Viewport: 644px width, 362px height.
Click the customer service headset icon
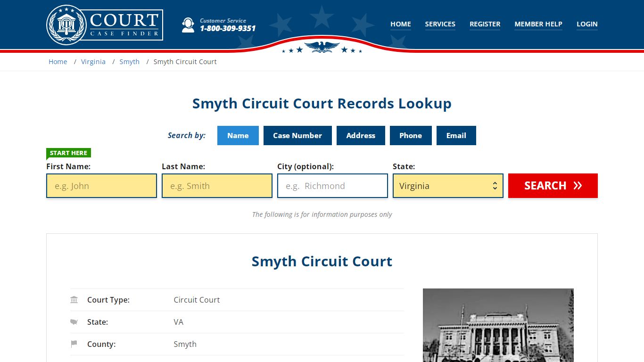(x=188, y=25)
